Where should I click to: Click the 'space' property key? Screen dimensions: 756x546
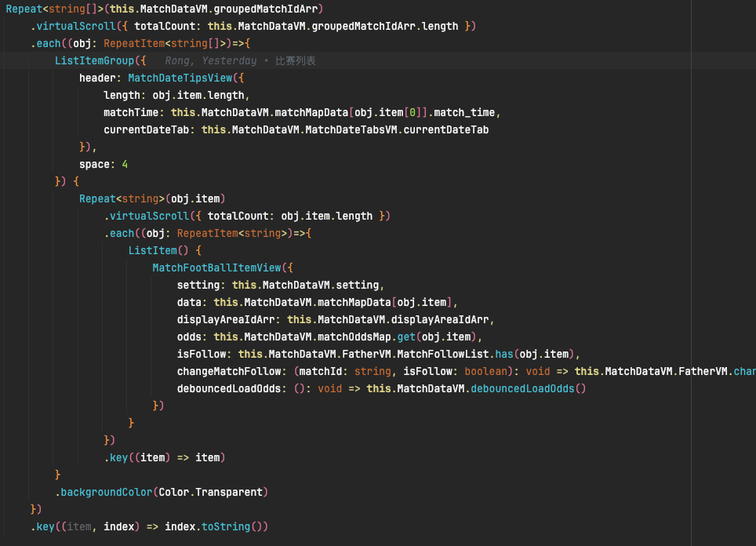[x=94, y=165]
